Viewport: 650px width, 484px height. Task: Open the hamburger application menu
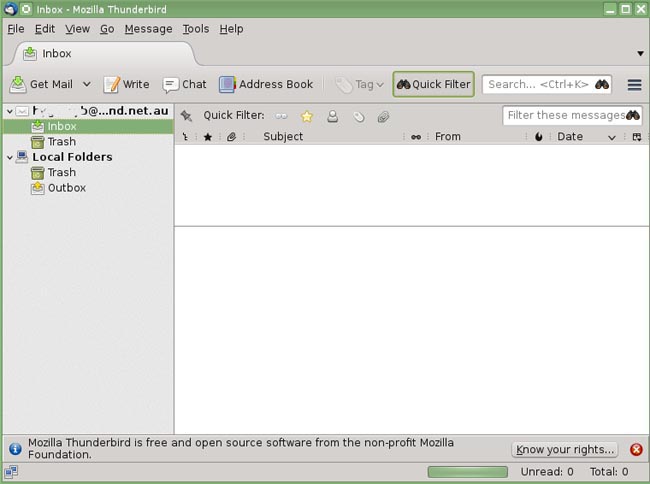pyautogui.click(x=634, y=85)
